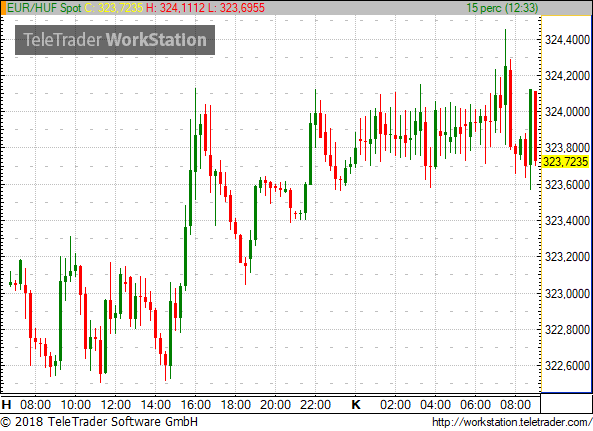Click the 2018 TeleTrader Software GmbH copyright text
Viewport: 593px width, 431px height.
click(x=99, y=422)
